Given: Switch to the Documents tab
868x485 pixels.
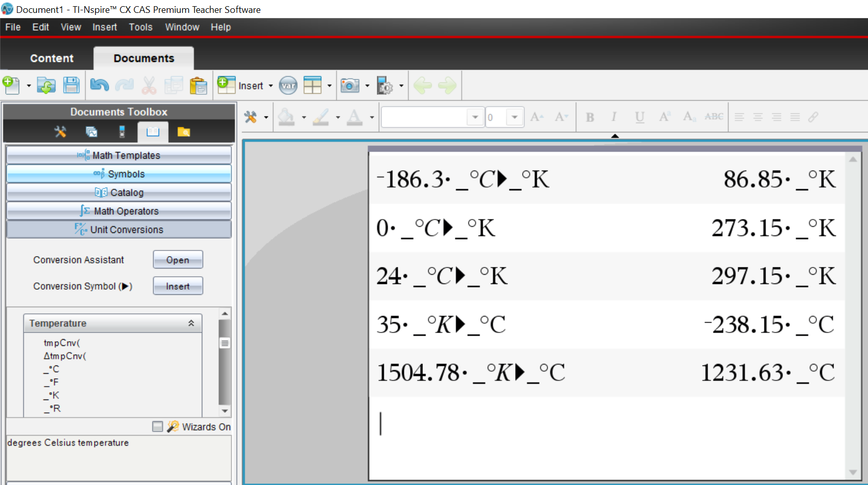Looking at the screenshot, I should (144, 58).
